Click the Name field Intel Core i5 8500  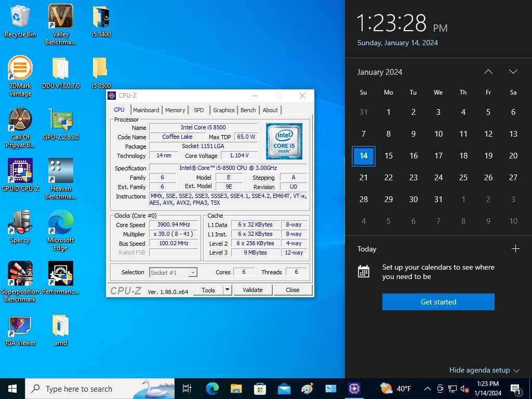tap(203, 127)
